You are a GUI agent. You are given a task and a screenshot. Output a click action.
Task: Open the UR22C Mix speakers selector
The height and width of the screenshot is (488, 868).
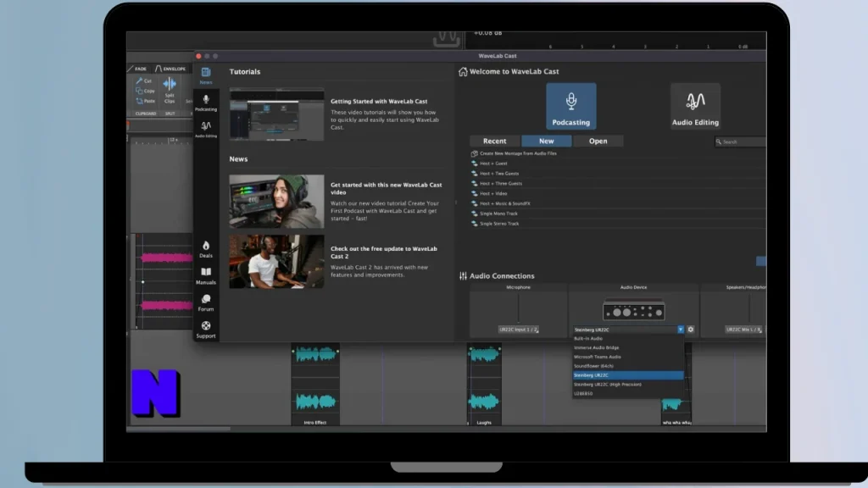pyautogui.click(x=743, y=330)
